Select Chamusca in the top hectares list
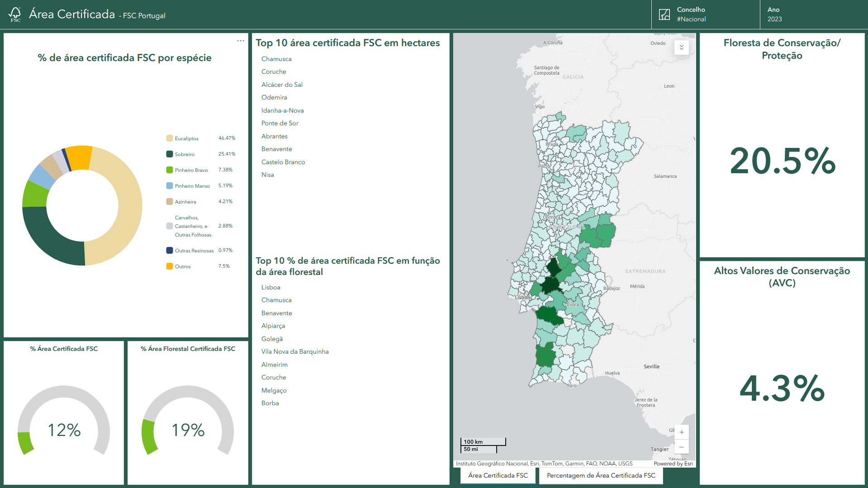The width and height of the screenshot is (868, 488). (276, 59)
